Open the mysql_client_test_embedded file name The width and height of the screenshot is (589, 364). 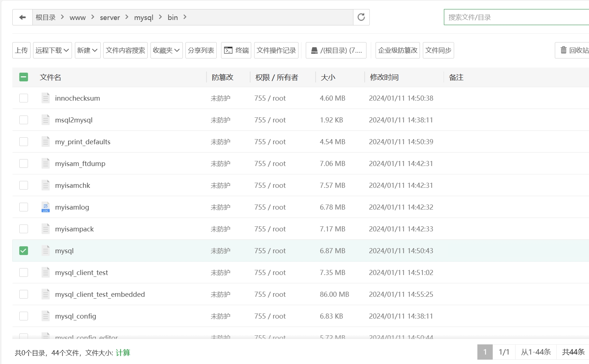pyautogui.click(x=100, y=294)
